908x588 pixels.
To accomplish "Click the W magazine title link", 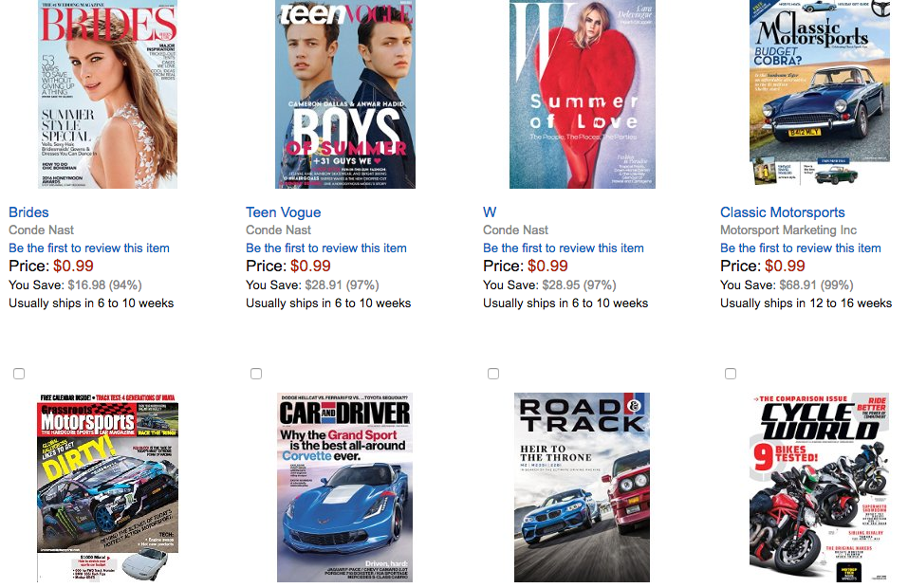I will pos(490,212).
